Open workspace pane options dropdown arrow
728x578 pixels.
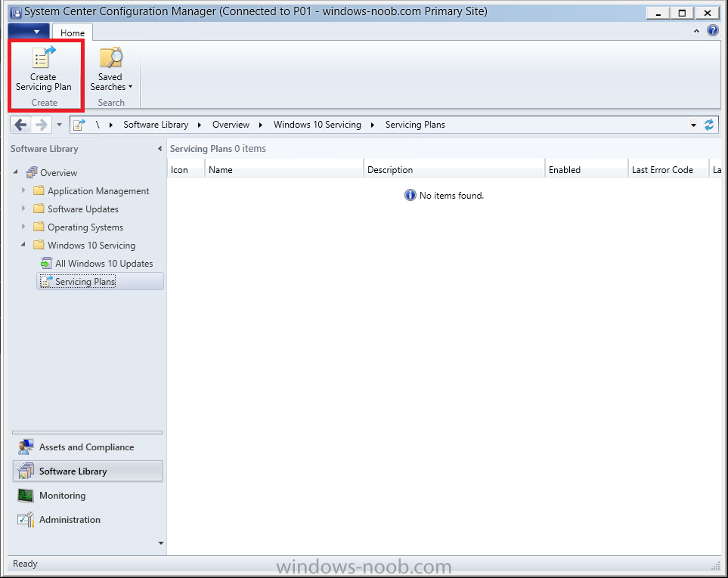(x=160, y=543)
